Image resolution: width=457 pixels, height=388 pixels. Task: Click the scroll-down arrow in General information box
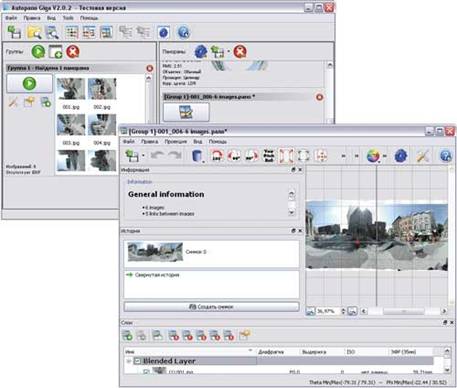[292, 213]
